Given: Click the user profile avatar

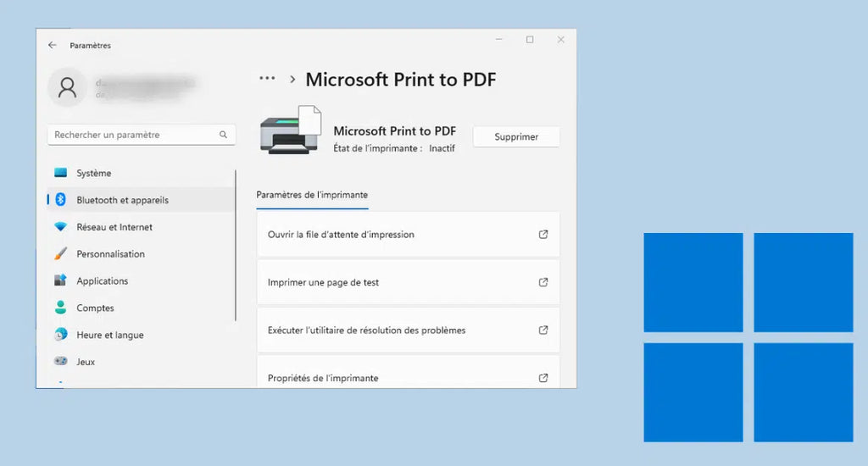Looking at the screenshot, I should [67, 87].
